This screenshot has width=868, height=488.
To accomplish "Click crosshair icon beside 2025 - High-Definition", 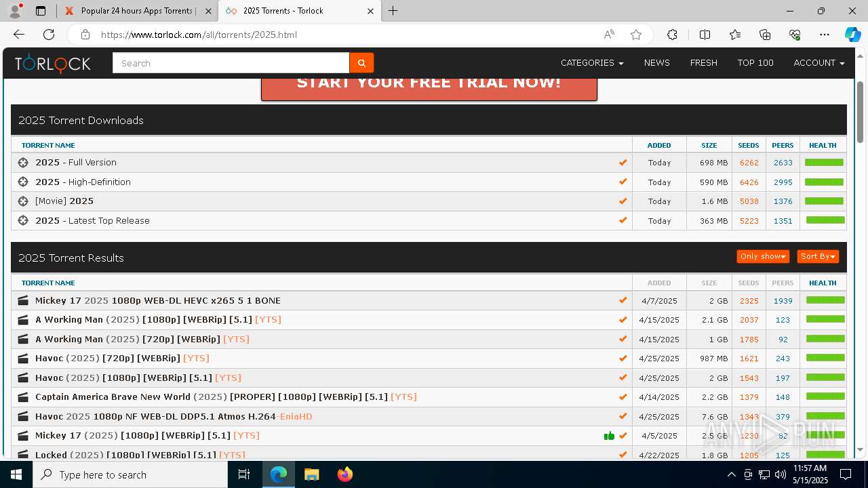I will click(23, 182).
